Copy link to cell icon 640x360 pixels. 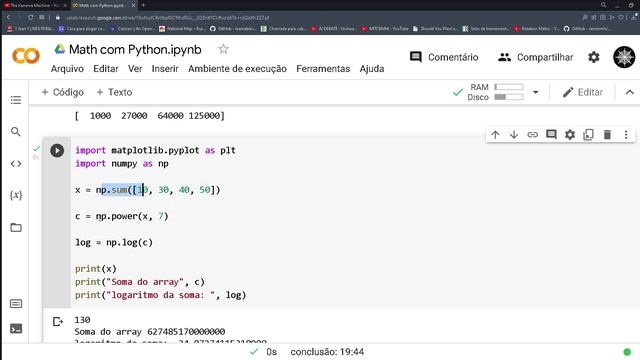click(532, 135)
